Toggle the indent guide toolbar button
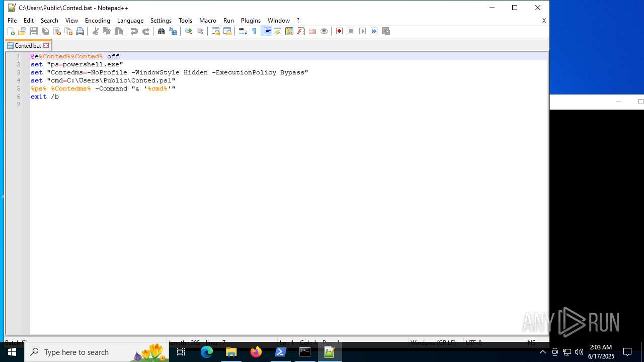Screen dimensions: 644x362 pos(266,31)
